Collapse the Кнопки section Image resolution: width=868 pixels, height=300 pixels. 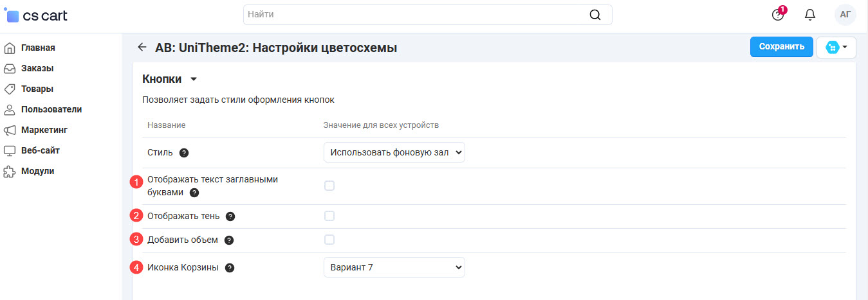(x=193, y=79)
